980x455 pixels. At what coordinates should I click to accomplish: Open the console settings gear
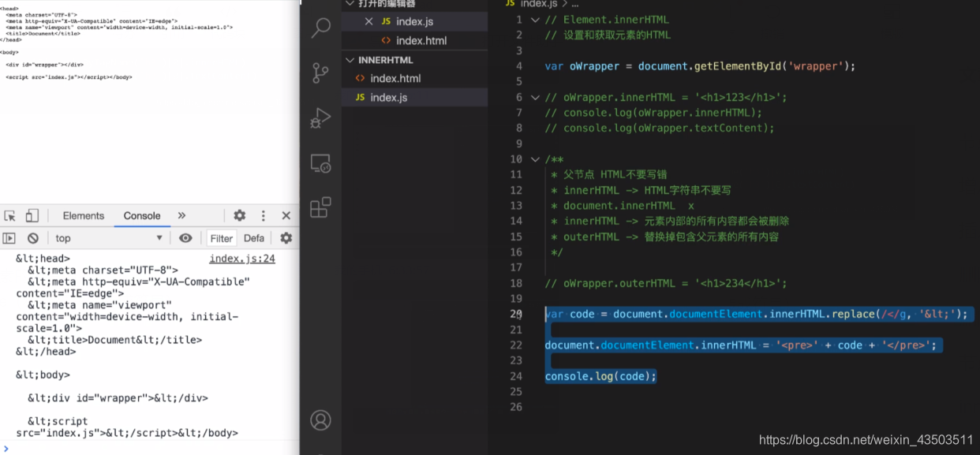(x=286, y=238)
